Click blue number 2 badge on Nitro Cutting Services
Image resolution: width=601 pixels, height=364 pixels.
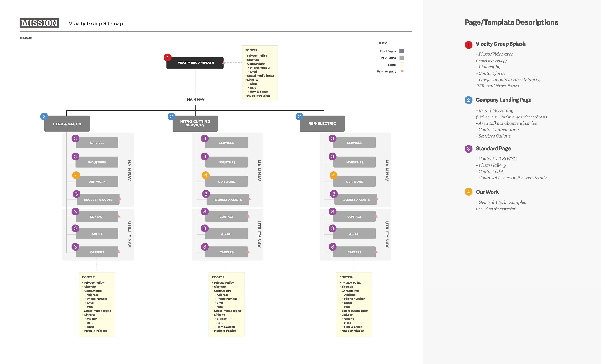[x=172, y=117]
